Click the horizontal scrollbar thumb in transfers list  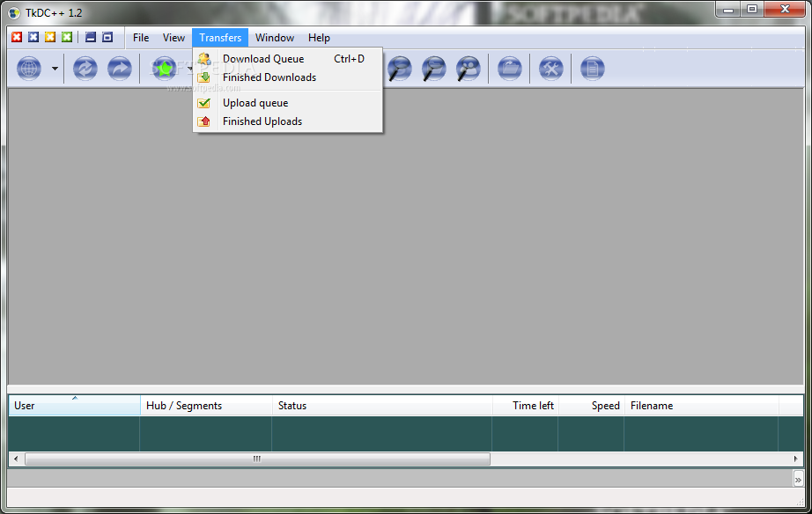click(x=257, y=459)
